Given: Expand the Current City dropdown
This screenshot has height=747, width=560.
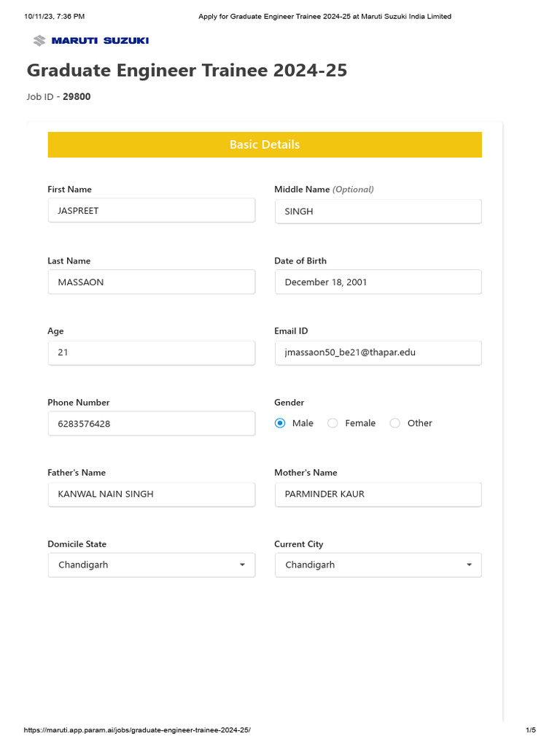Looking at the screenshot, I should pos(378,565).
